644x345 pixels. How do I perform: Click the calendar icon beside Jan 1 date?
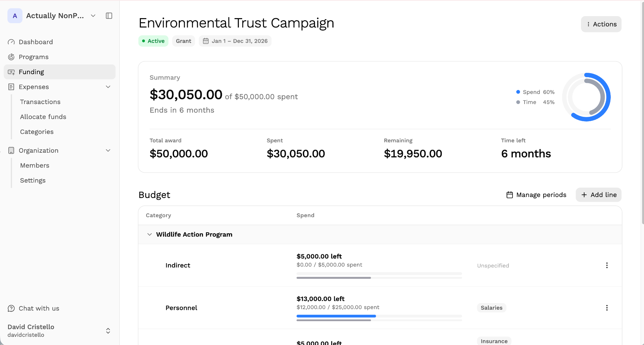(206, 41)
